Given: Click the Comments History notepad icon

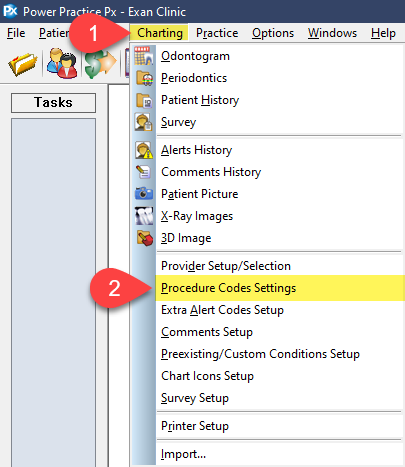Looking at the screenshot, I should (x=144, y=172).
